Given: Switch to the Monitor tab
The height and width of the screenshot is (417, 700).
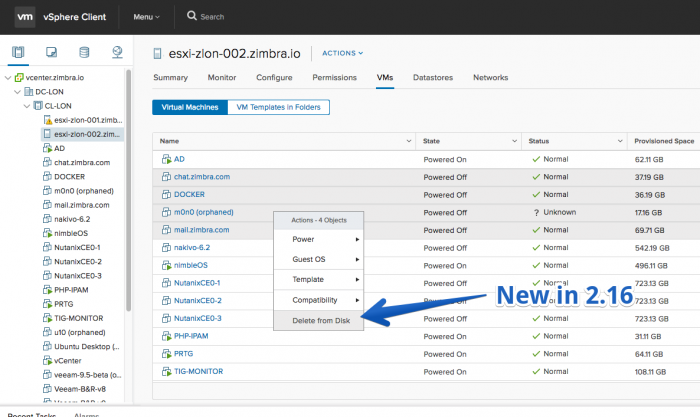Looking at the screenshot, I should point(222,78).
